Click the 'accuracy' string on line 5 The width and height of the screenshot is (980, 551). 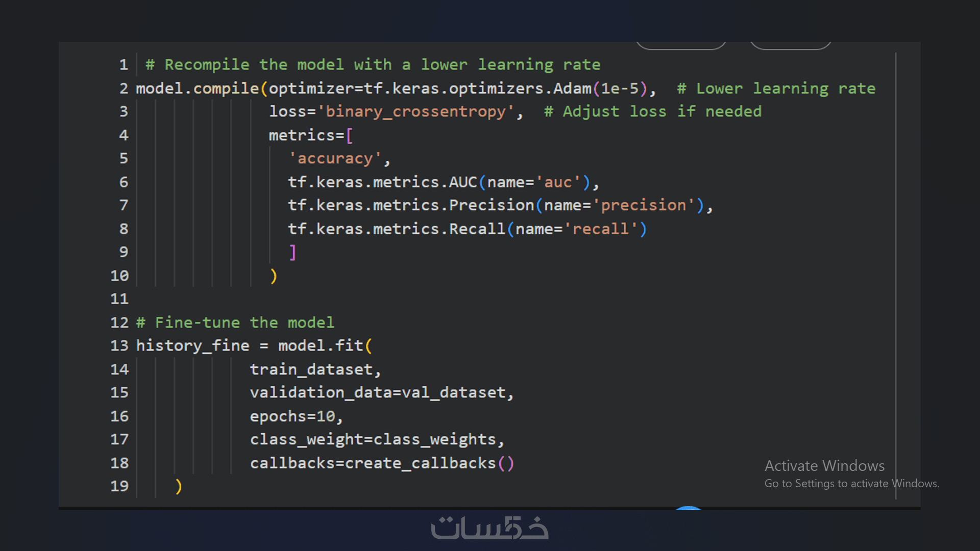point(335,159)
